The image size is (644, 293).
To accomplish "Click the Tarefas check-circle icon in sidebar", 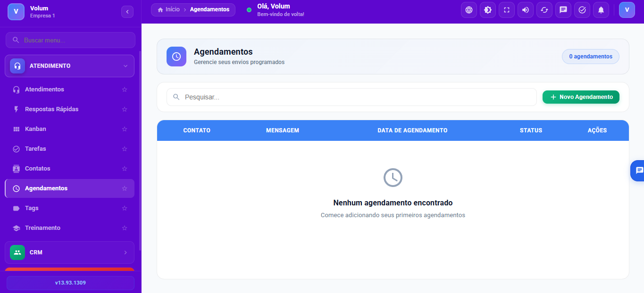I will pos(17,149).
